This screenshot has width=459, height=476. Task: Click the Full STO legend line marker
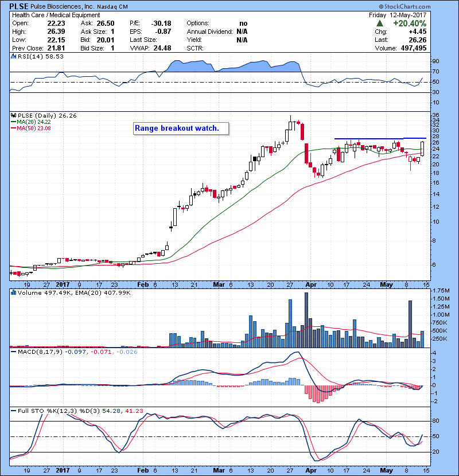pyautogui.click(x=13, y=411)
